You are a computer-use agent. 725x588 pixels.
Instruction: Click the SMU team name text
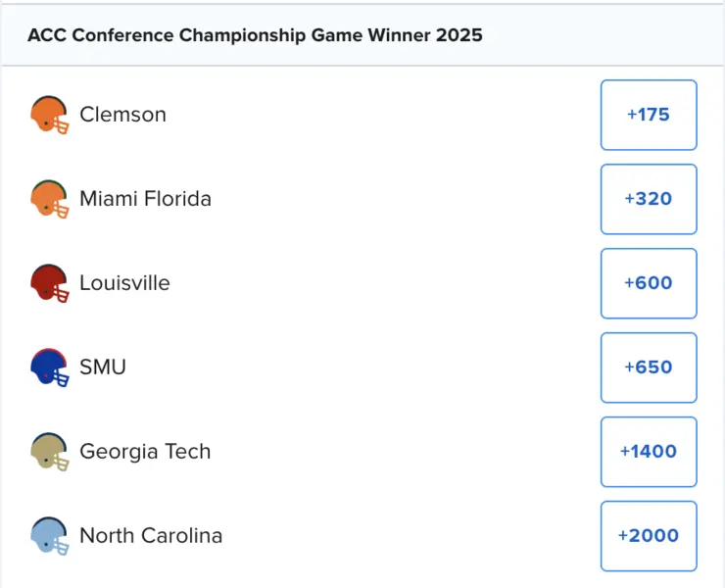click(103, 367)
